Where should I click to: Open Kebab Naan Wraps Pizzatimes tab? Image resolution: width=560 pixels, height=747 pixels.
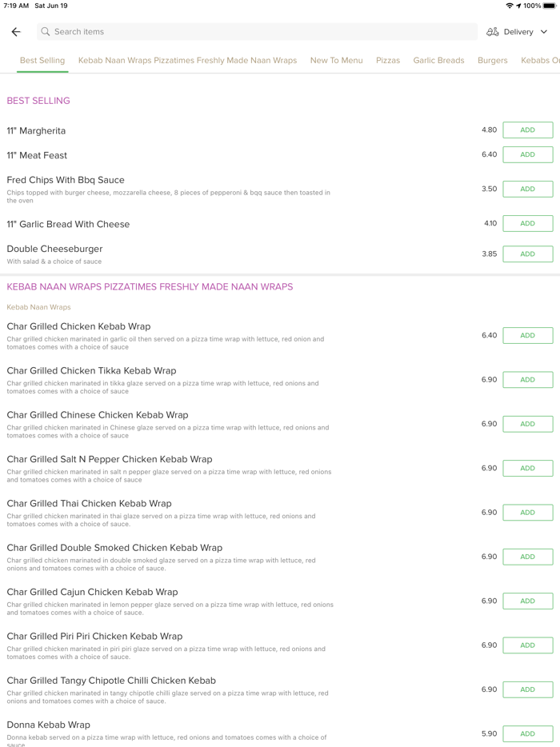point(187,61)
